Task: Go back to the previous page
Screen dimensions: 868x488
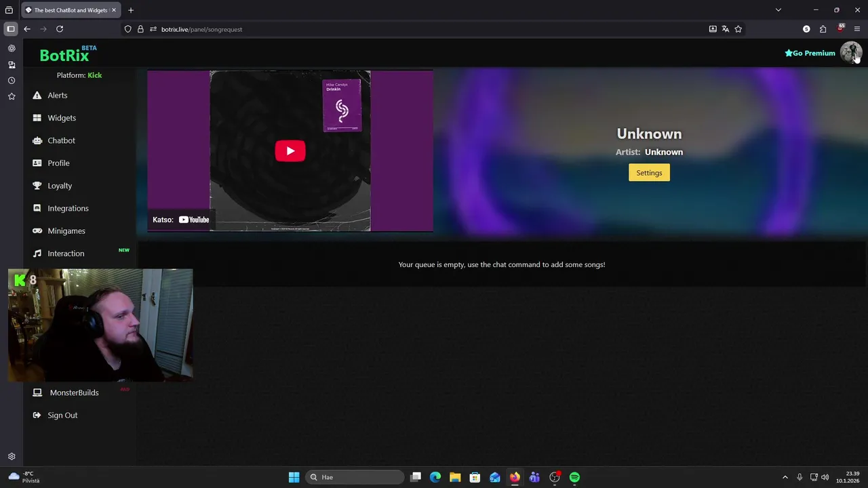Action: coord(27,29)
